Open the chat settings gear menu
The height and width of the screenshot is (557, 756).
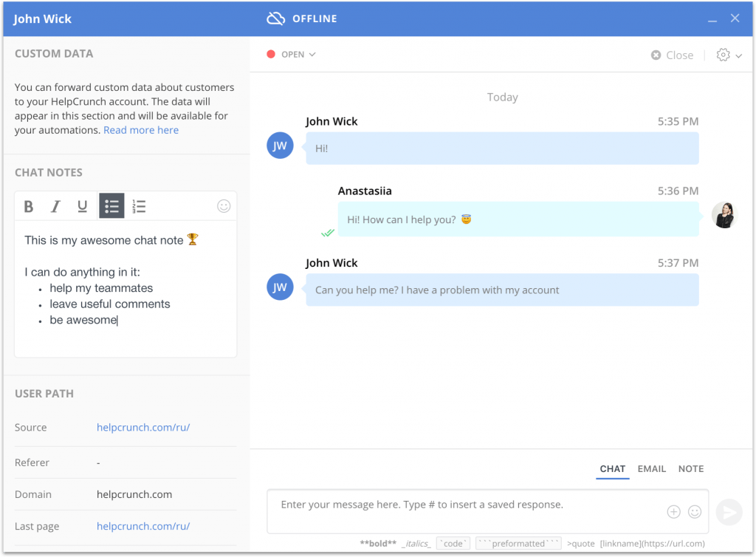[729, 55]
